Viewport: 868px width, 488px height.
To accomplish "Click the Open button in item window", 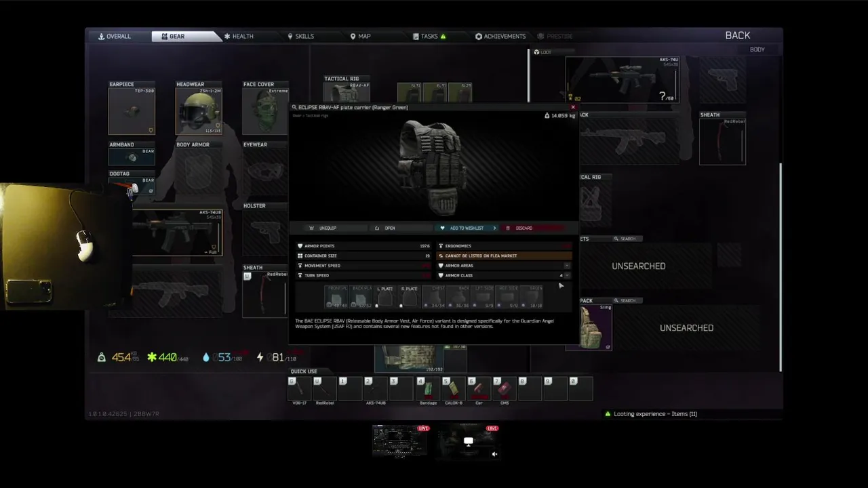I will click(x=390, y=228).
